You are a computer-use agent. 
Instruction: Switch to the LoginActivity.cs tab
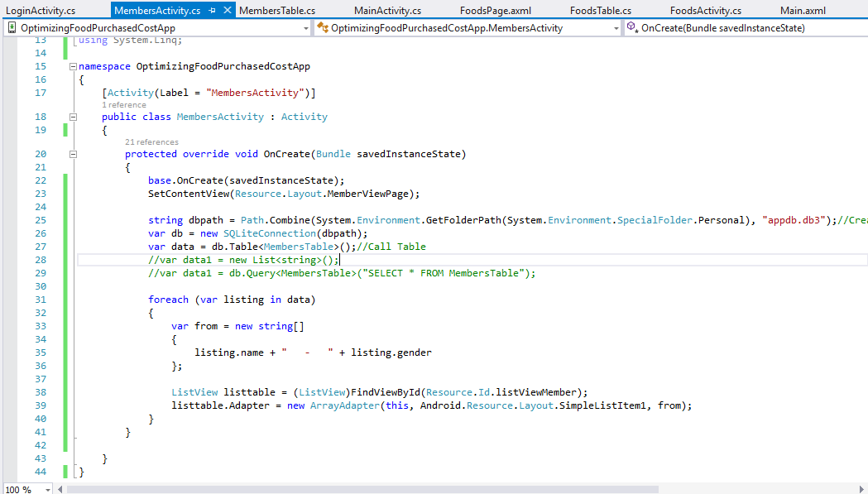coord(41,11)
